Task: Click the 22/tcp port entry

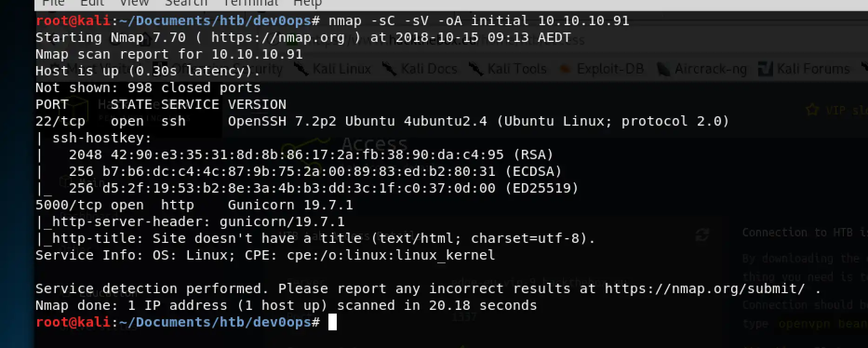Action: [60, 121]
